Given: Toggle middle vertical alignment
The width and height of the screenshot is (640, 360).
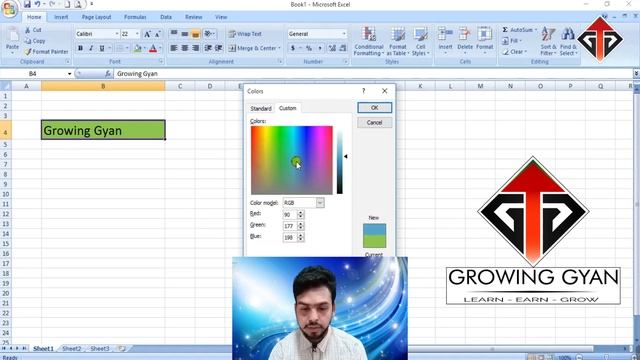Looking at the screenshot, I should pyautogui.click(x=184, y=34).
